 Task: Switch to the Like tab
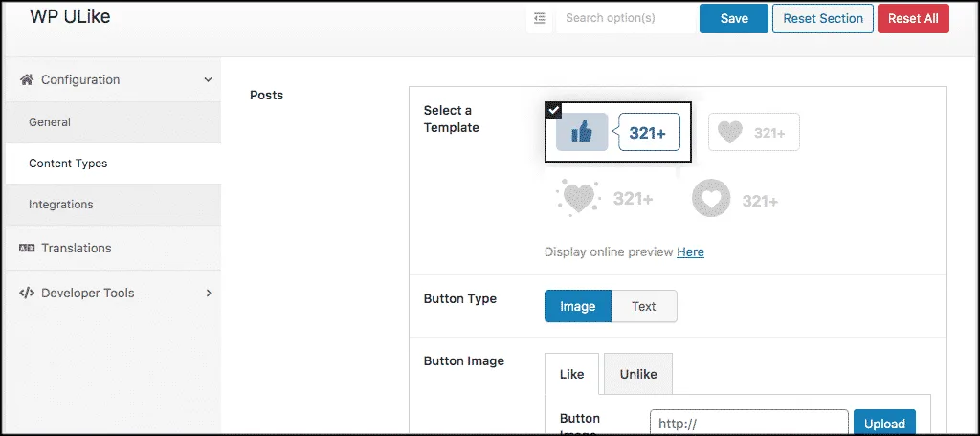tap(572, 374)
